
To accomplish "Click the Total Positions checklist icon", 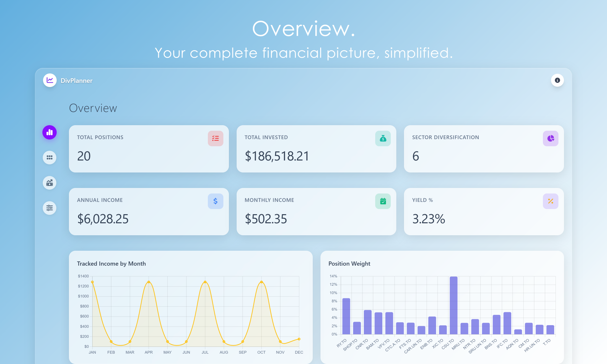I will tap(216, 138).
